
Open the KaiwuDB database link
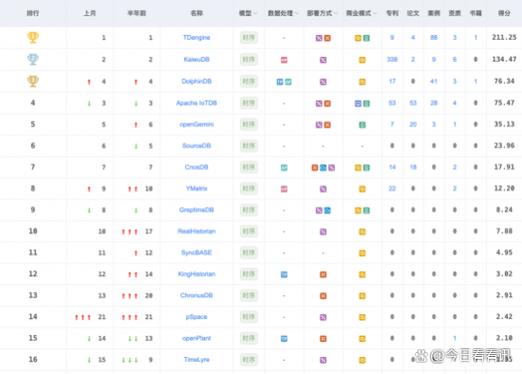(197, 59)
